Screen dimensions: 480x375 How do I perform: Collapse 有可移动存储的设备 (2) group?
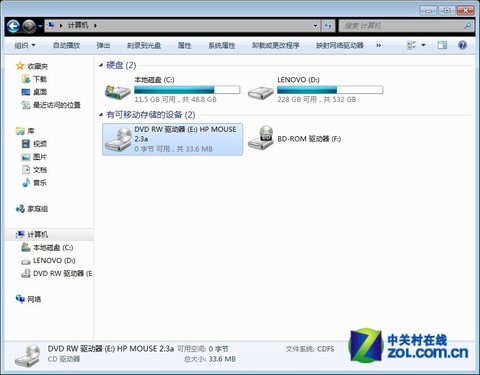[101, 115]
